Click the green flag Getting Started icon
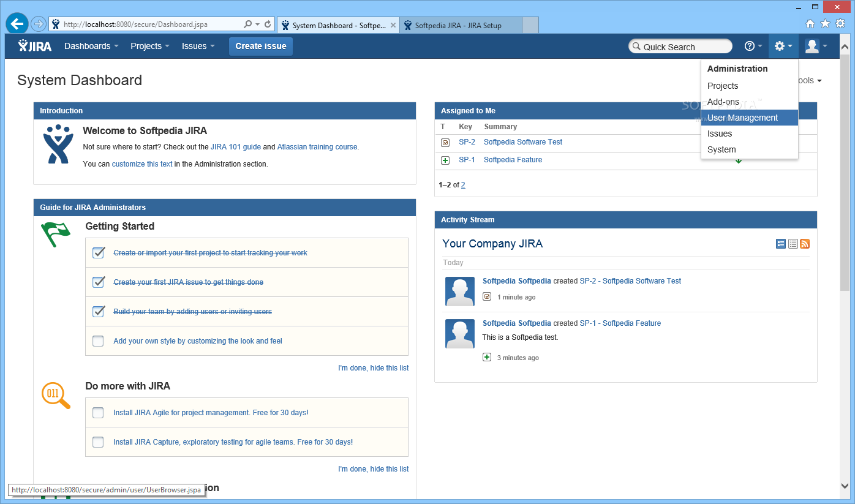Screen dimensions: 855x504 coord(56,235)
